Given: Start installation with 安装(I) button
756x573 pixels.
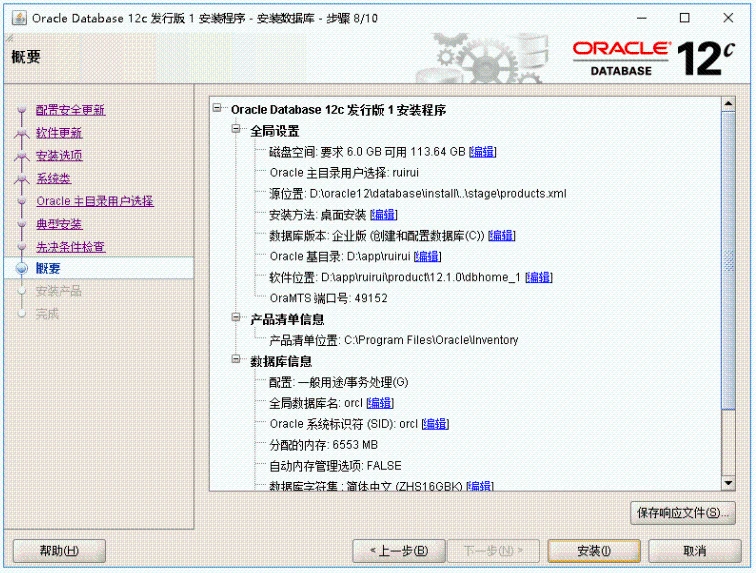Looking at the screenshot, I should click(x=594, y=551).
